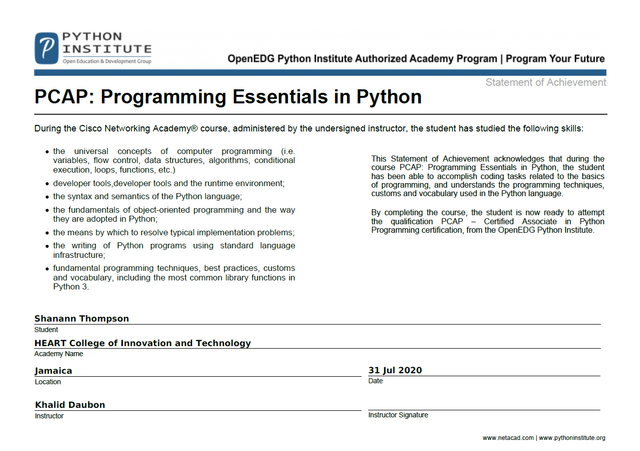640x451 pixels.
Task: Click the 'Location' field label
Action: click(48, 382)
